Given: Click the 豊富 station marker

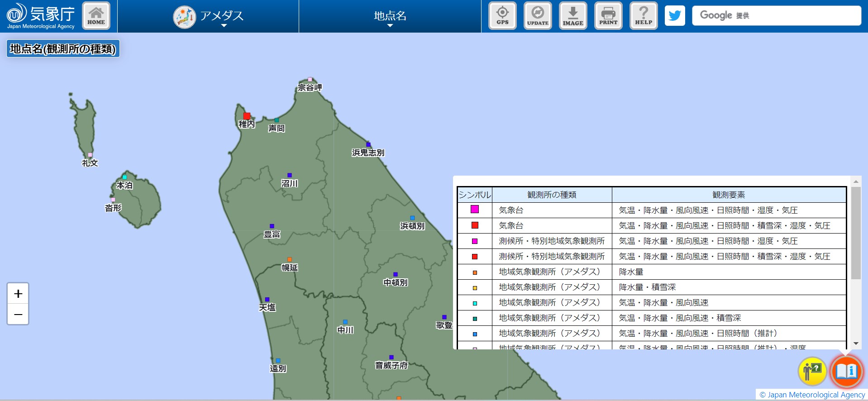Looking at the screenshot, I should tap(272, 226).
